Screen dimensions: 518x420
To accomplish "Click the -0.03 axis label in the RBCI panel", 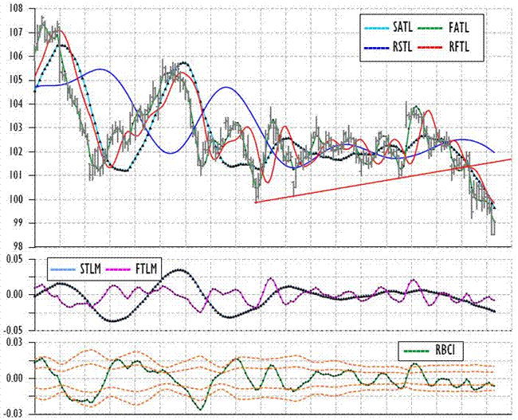I will pyautogui.click(x=14, y=414).
